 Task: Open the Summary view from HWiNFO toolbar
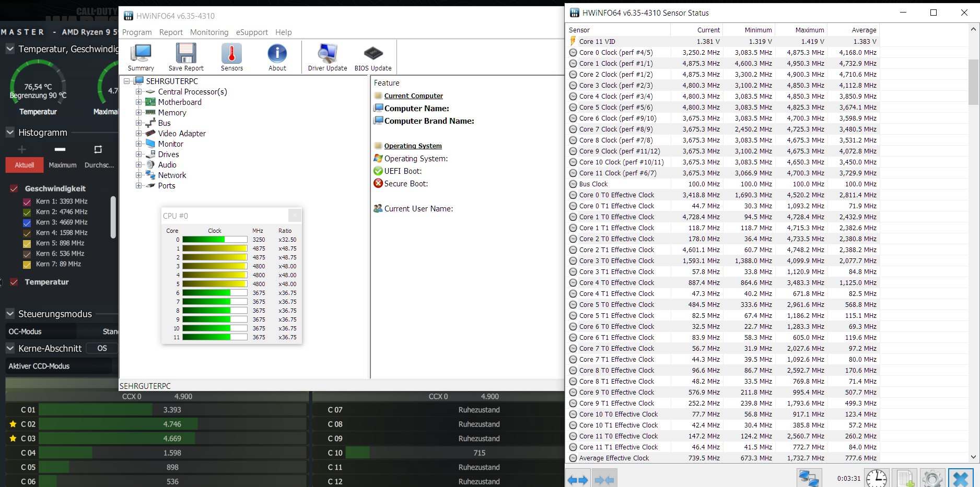(141, 57)
